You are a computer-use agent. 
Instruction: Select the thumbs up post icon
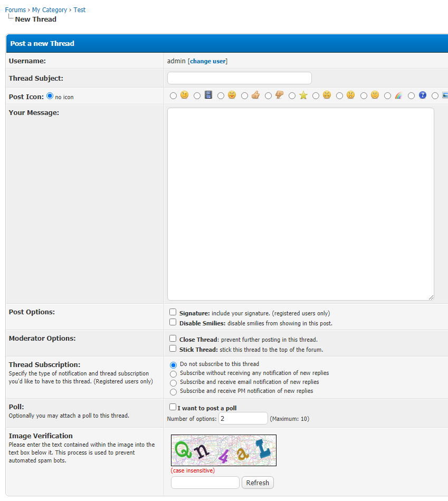pyautogui.click(x=244, y=96)
